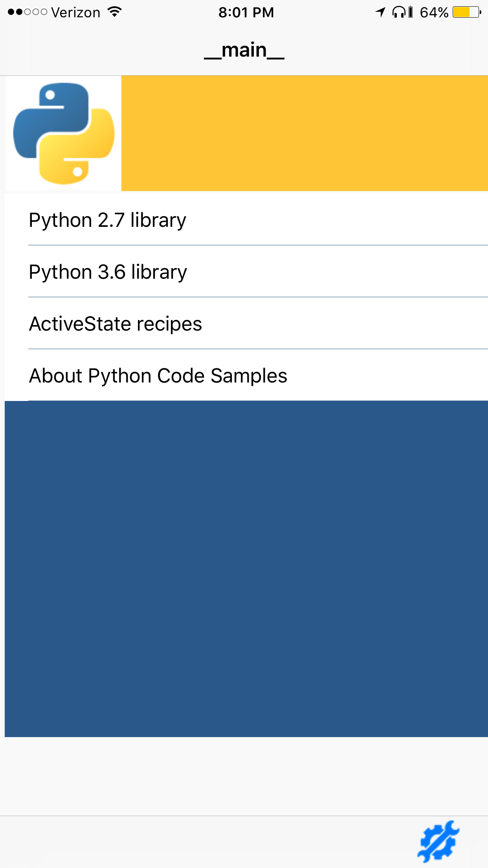Tap the Python logo image
The width and height of the screenshot is (488, 868).
tap(64, 133)
